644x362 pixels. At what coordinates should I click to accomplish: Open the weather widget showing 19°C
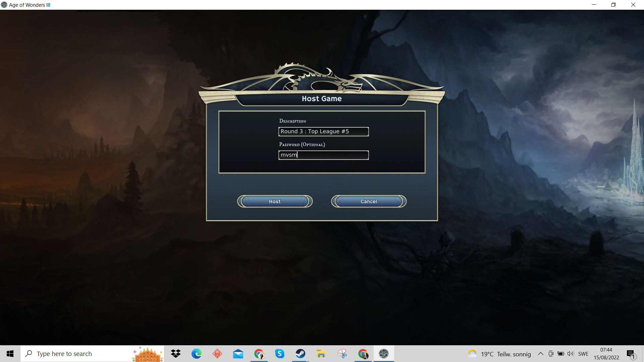pos(499,354)
